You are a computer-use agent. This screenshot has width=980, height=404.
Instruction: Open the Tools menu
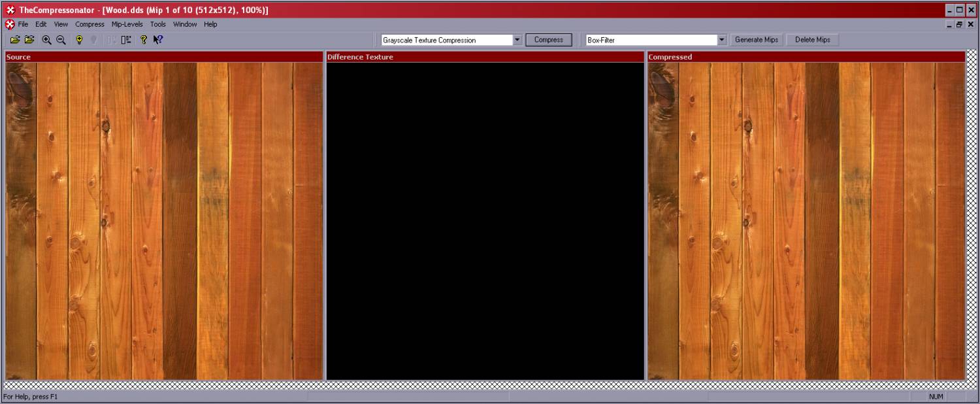(158, 24)
